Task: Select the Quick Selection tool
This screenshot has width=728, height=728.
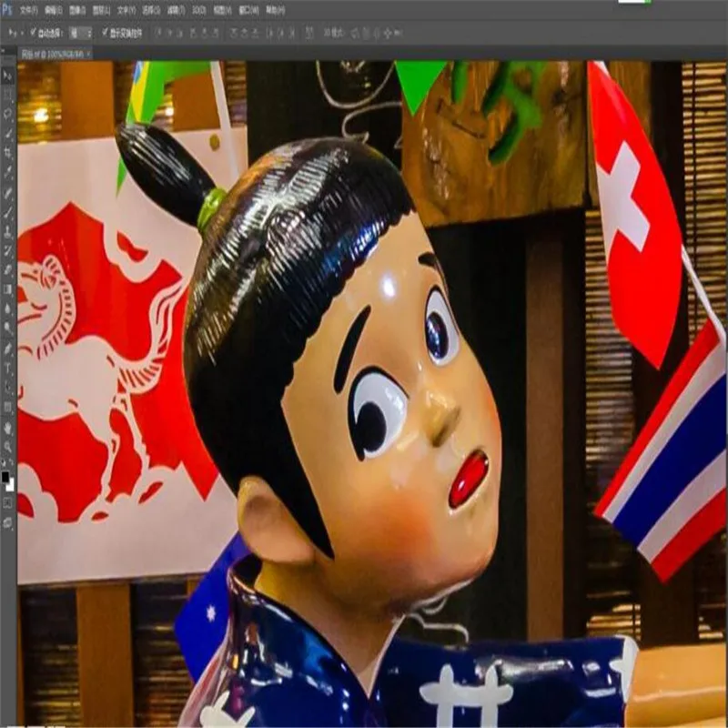Action: 8,134
